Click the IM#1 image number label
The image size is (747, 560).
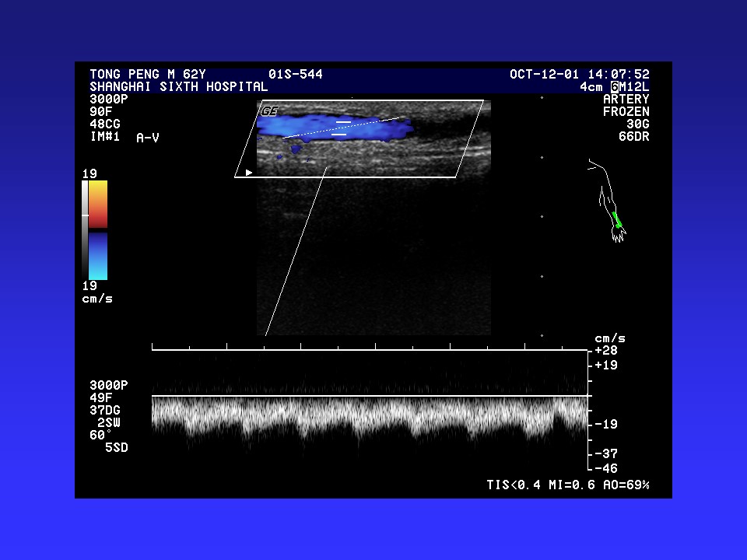(105, 136)
